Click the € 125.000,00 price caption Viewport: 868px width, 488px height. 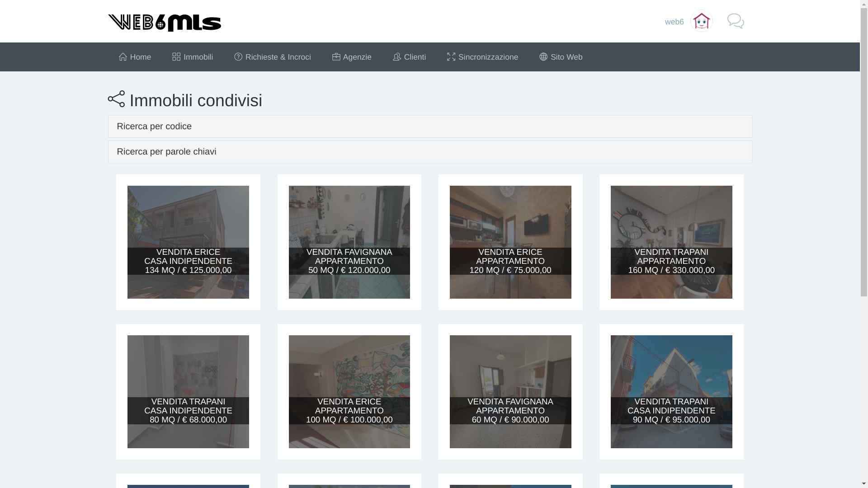pos(207,270)
